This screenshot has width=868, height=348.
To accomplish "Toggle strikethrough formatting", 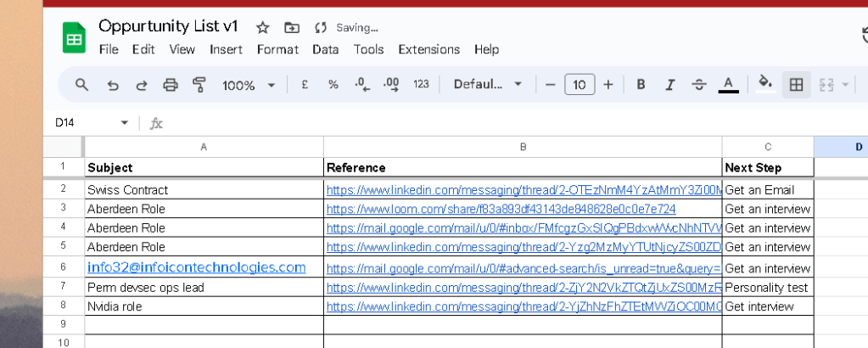I will coord(699,85).
